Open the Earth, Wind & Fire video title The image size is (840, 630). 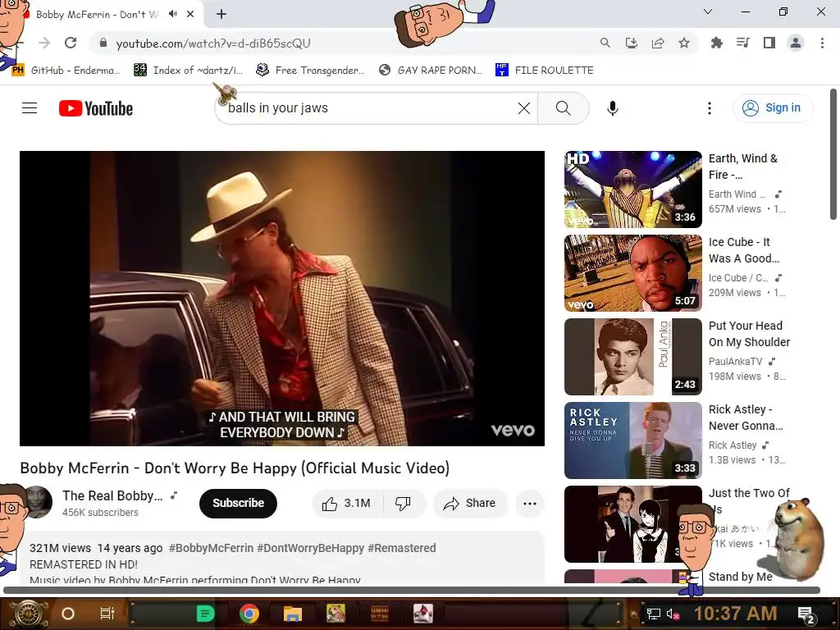743,167
